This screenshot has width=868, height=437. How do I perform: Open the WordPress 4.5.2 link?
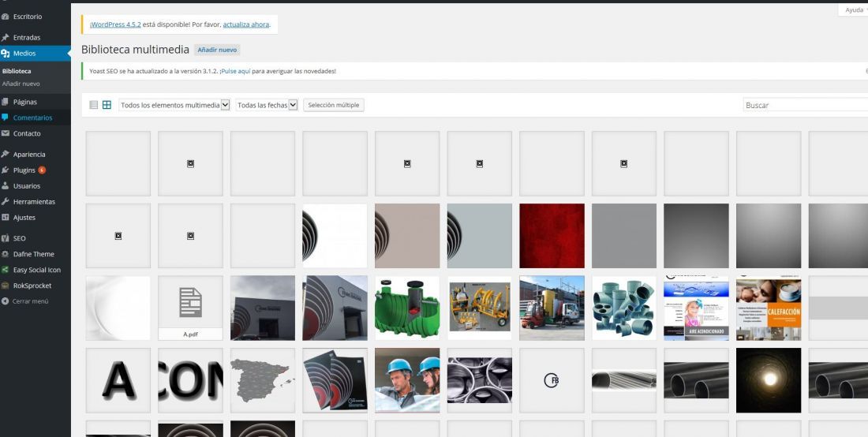tap(116, 25)
